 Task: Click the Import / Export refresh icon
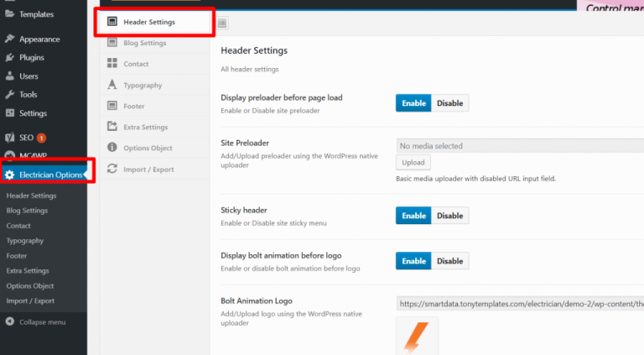click(112, 169)
